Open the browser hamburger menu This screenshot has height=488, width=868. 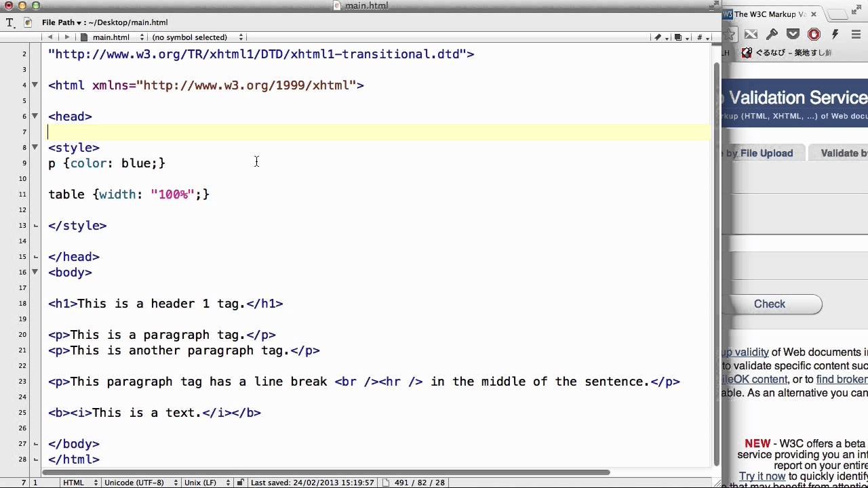856,34
